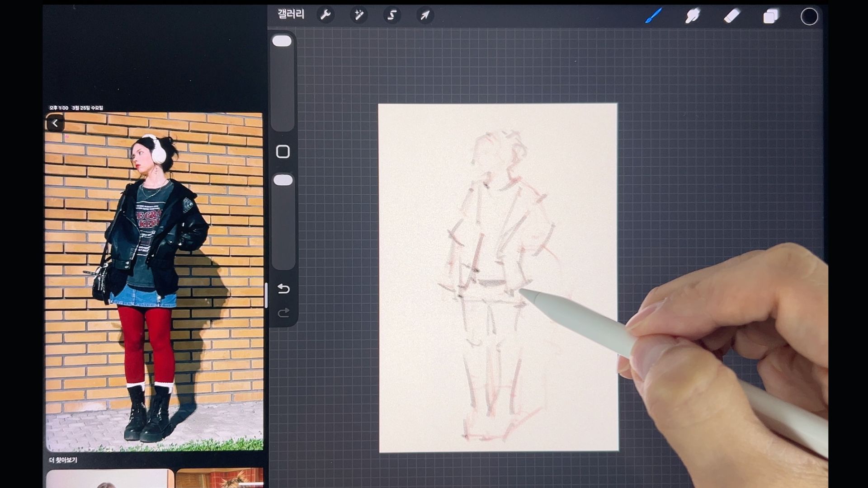This screenshot has height=488, width=868.
Task: Tap the brush opacity slider handle
Action: pos(283,180)
